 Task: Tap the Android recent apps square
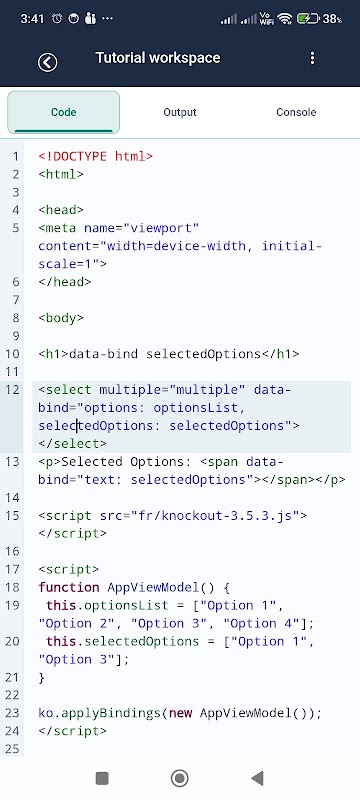pos(102,778)
